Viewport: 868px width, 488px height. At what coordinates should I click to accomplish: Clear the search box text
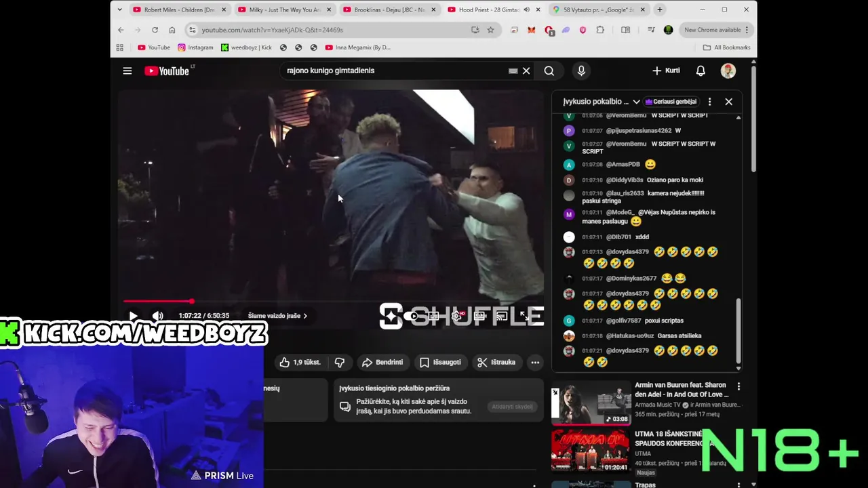(x=526, y=70)
